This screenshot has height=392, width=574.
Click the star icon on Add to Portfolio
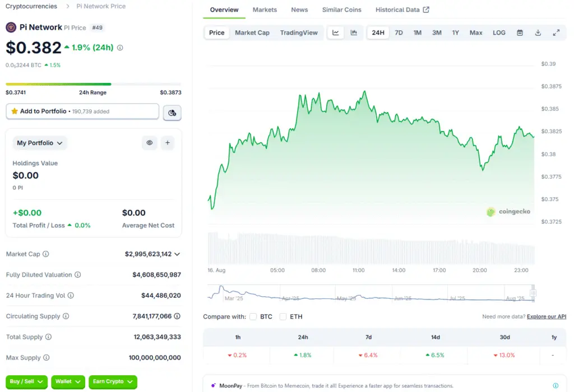tap(15, 111)
